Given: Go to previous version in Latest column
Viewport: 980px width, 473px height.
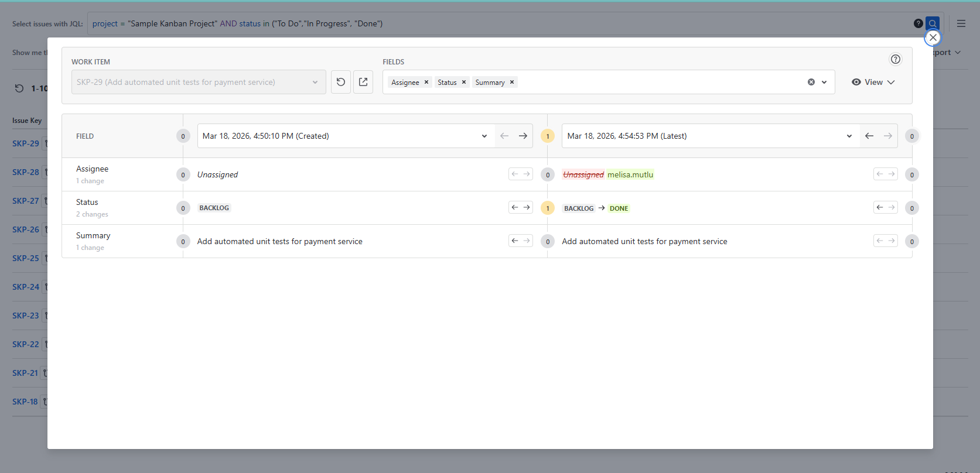Looking at the screenshot, I should [x=869, y=136].
